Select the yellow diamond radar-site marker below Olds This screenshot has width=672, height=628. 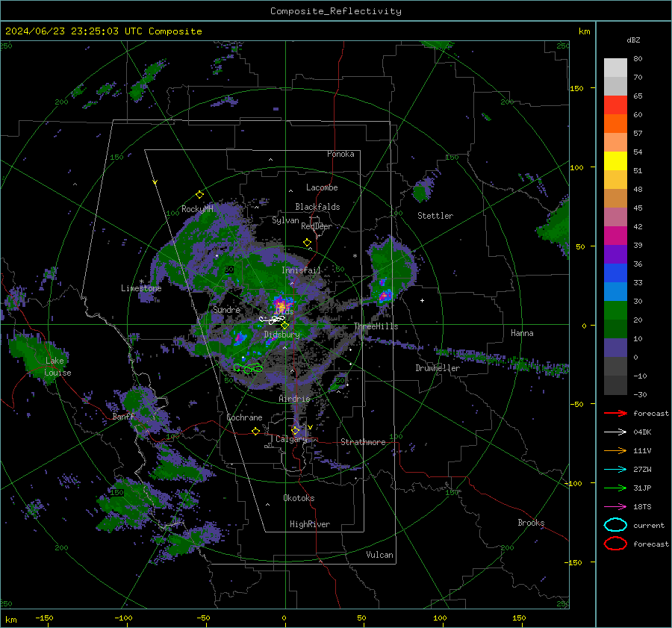tap(285, 325)
